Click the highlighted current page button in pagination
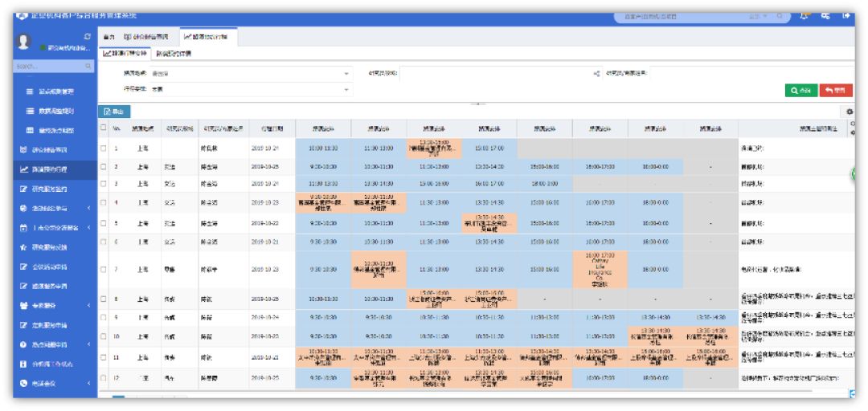This screenshot has height=411, width=868. point(118,396)
